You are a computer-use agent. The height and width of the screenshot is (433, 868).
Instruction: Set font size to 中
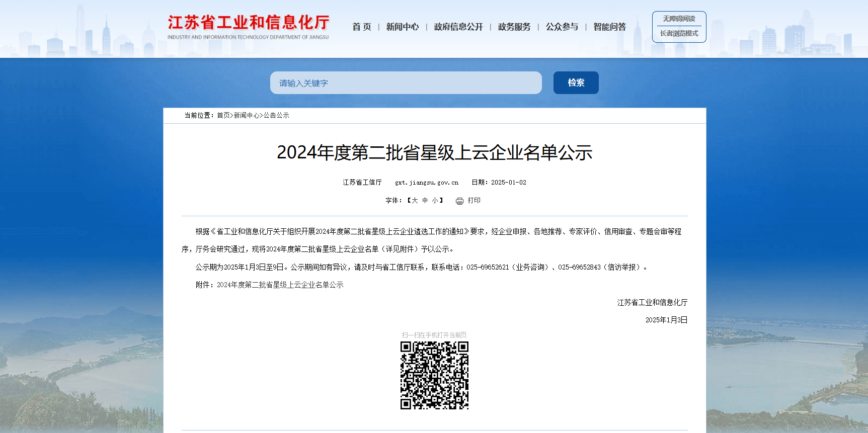coord(425,201)
